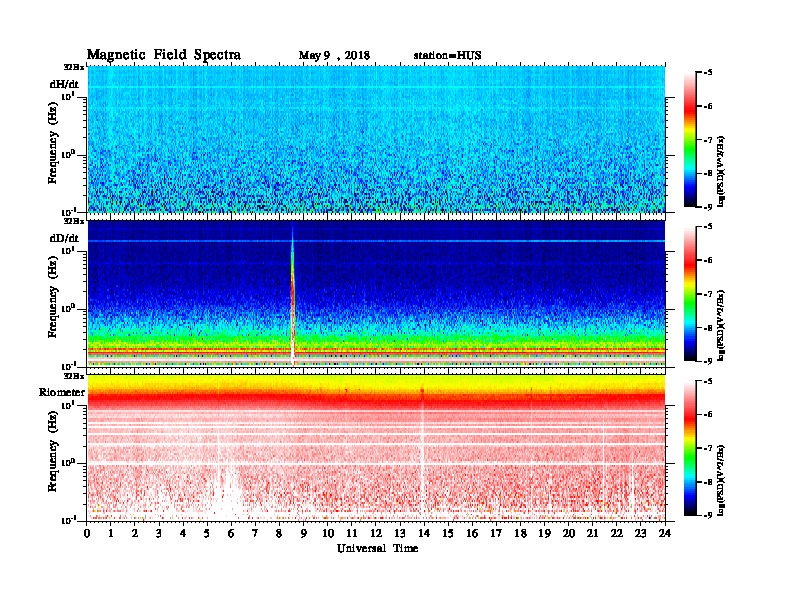The width and height of the screenshot is (792, 612).
Task: Click the color bar beside the Riometer panel
Action: pyautogui.click(x=690, y=447)
